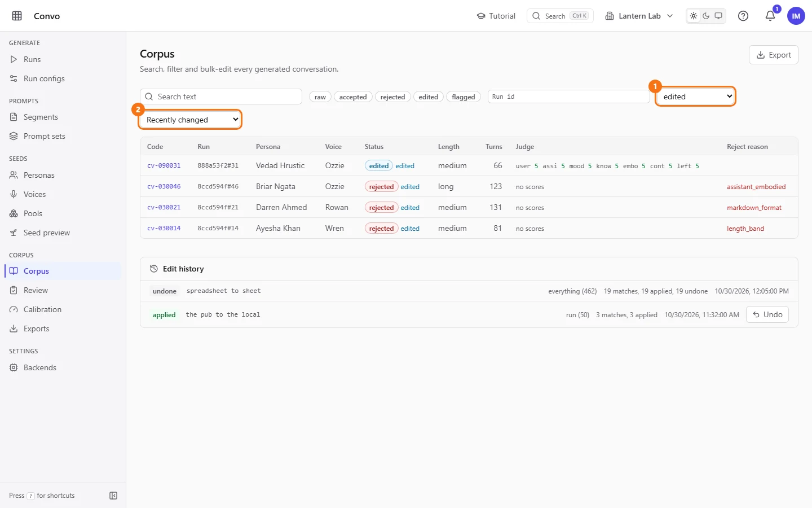
Task: Select system theme monitor icon
Action: [x=718, y=16]
